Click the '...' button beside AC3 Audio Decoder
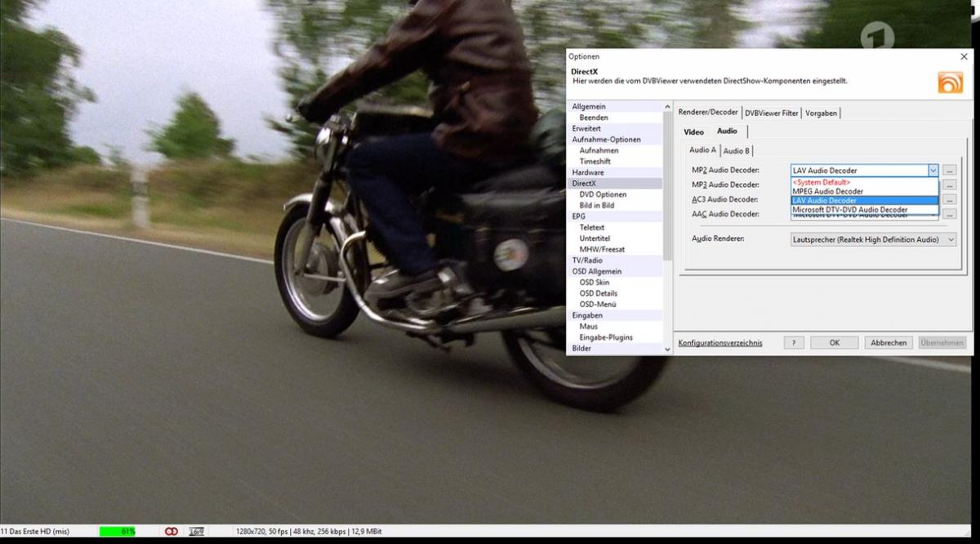This screenshot has width=980, height=544. [x=949, y=200]
